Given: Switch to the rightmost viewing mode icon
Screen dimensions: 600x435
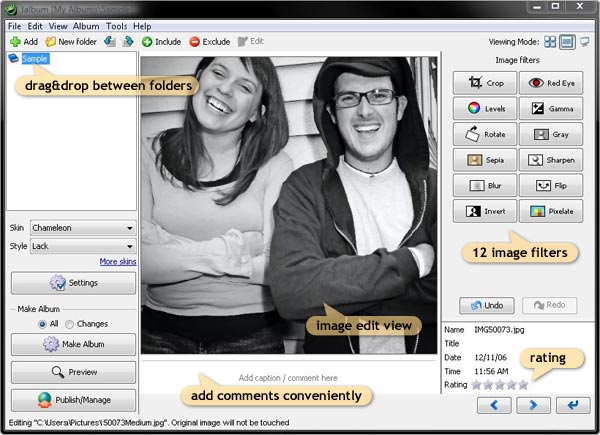Looking at the screenshot, I should 586,42.
